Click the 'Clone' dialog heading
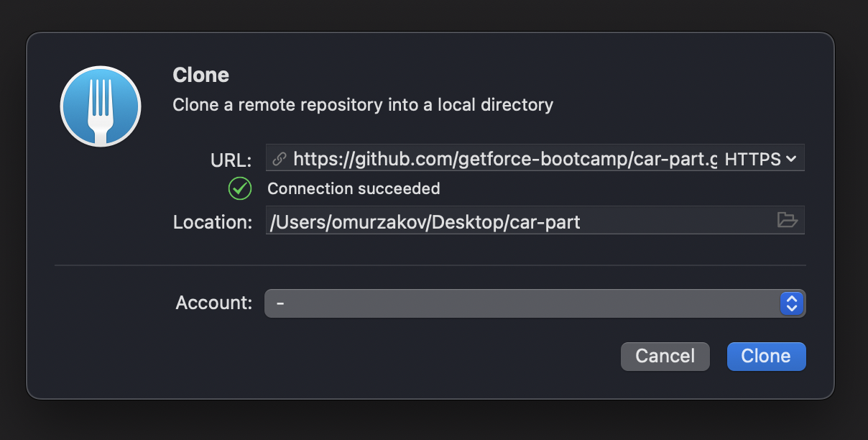Screen dimensions: 868x440 201,75
